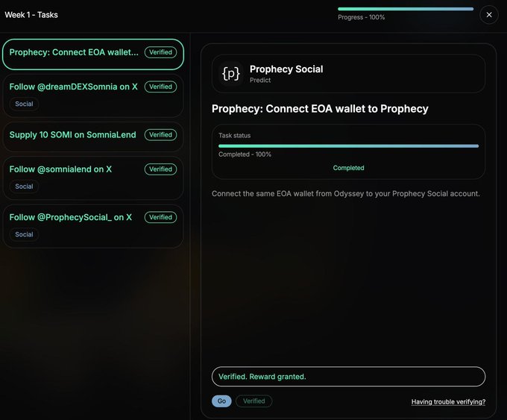Click the Completed - 100% label
Viewport: 507px width, 420px height.
coord(245,154)
